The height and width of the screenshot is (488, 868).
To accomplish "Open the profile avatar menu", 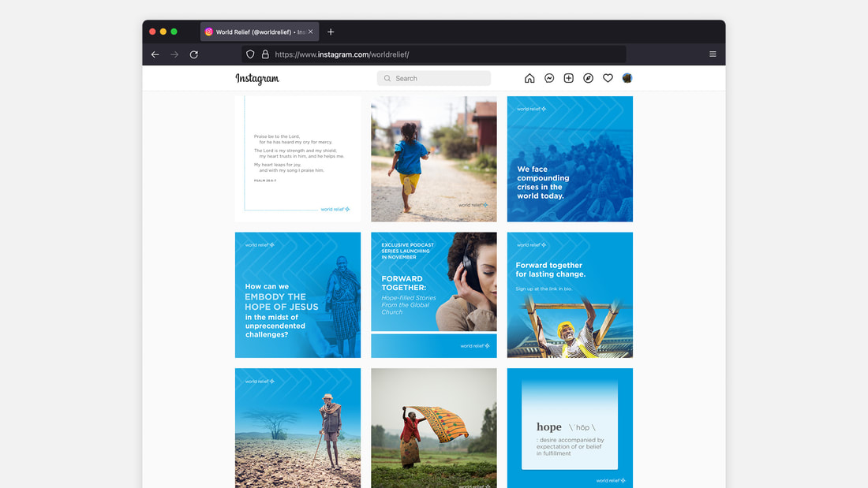I will click(x=627, y=78).
